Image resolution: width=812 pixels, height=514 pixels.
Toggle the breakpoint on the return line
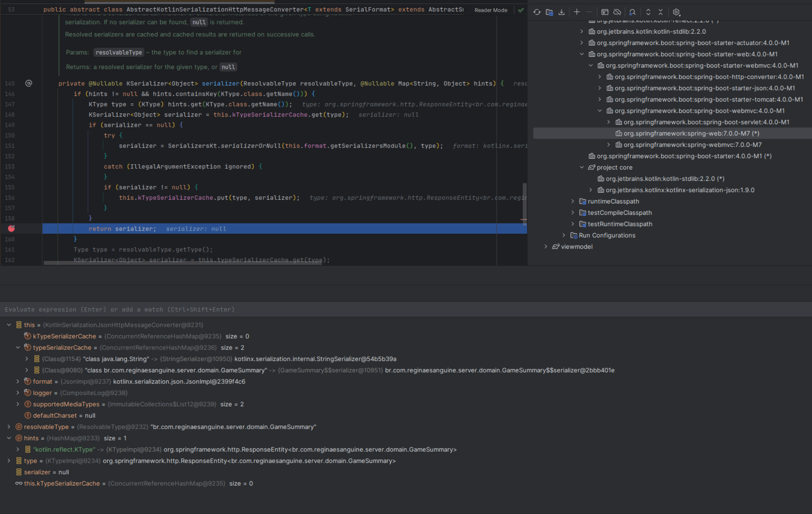click(11, 228)
